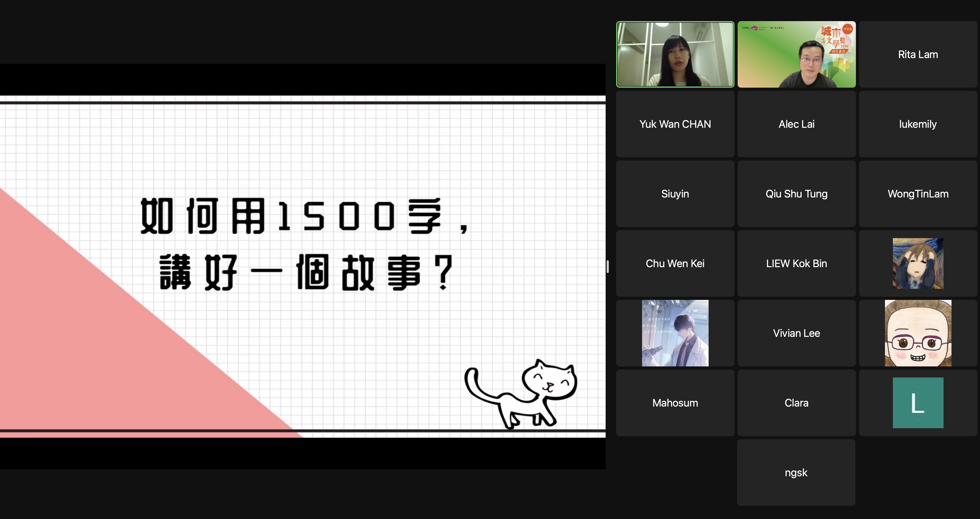Viewport: 980px width, 519px height.
Task: Click the anime man in lab coat avatar
Action: point(675,333)
